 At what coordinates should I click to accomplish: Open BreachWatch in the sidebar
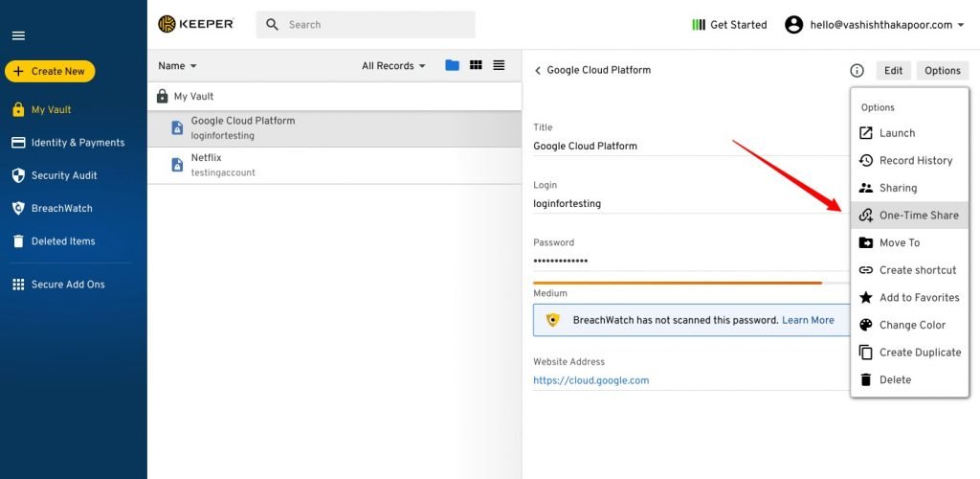[61, 208]
